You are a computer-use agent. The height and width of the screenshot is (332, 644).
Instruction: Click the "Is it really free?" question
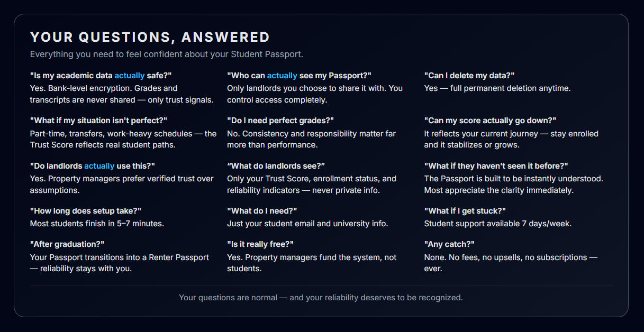260,244
